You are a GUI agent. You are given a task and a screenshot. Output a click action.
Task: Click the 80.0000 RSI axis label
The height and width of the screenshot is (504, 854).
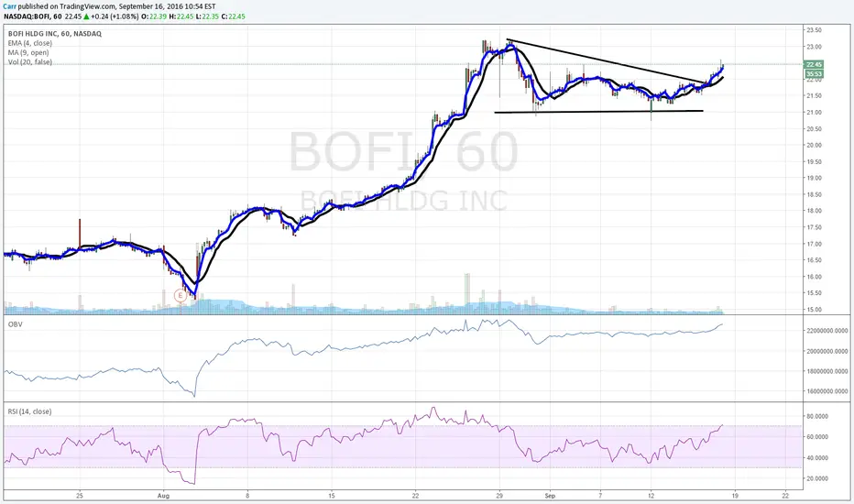tap(817, 416)
